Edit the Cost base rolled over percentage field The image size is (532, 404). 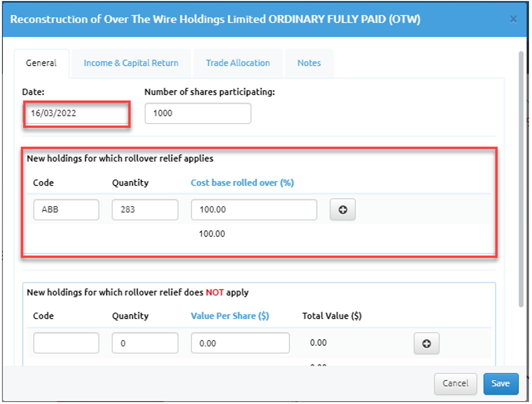(254, 210)
